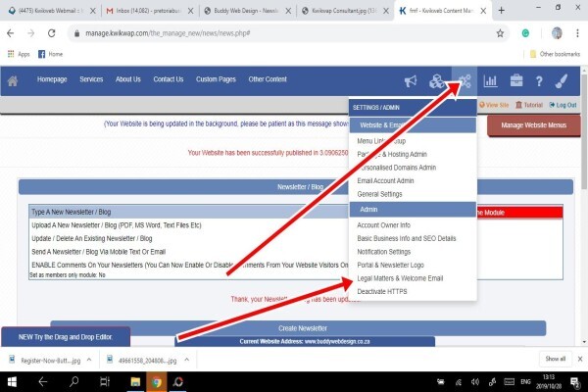Open the Tutorial link
The width and height of the screenshot is (588, 392).
click(529, 105)
